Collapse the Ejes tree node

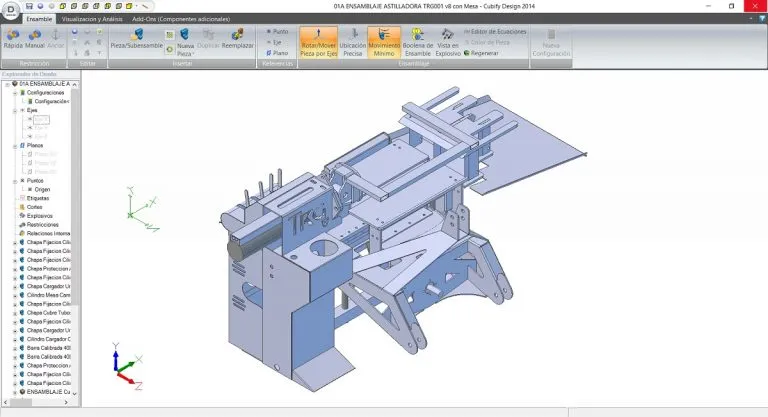point(14,110)
